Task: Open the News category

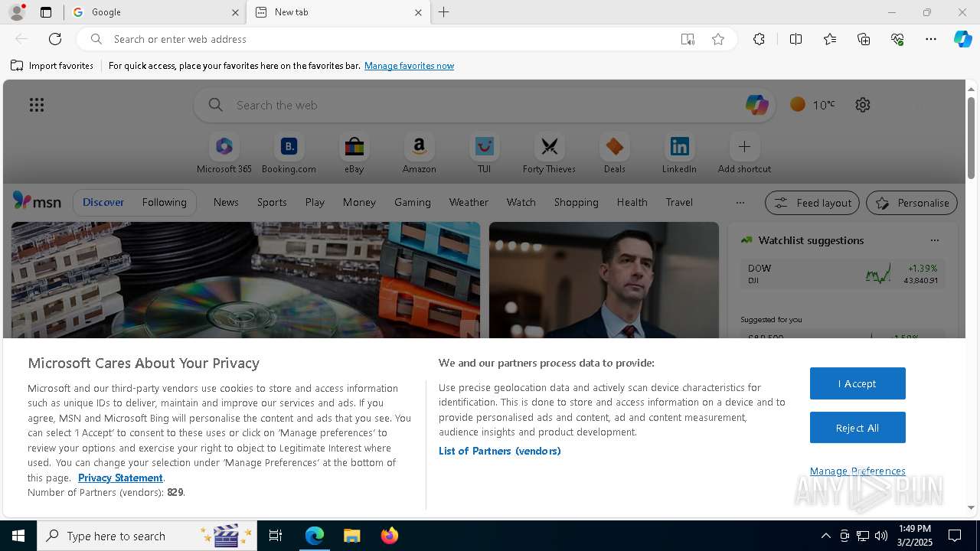Action: [226, 202]
